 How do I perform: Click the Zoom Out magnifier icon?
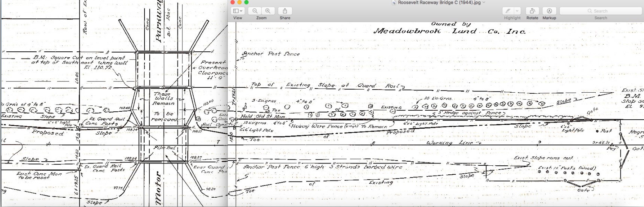pyautogui.click(x=255, y=11)
